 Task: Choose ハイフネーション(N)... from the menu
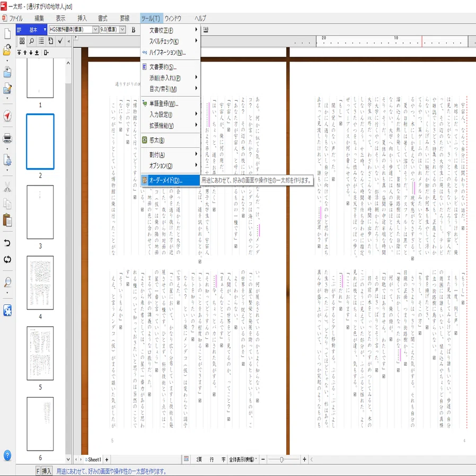click(170, 52)
